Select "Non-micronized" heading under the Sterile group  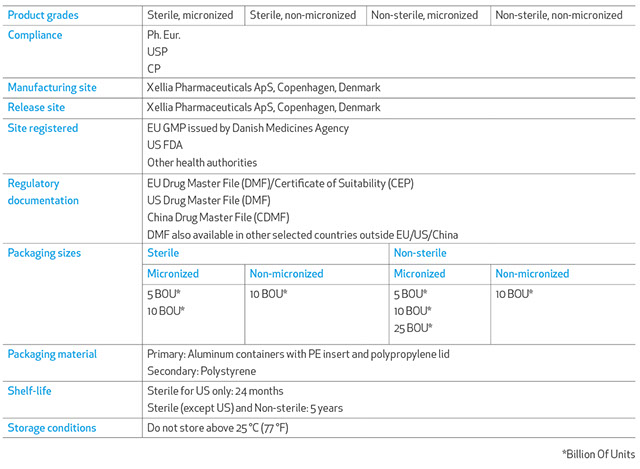click(x=286, y=273)
